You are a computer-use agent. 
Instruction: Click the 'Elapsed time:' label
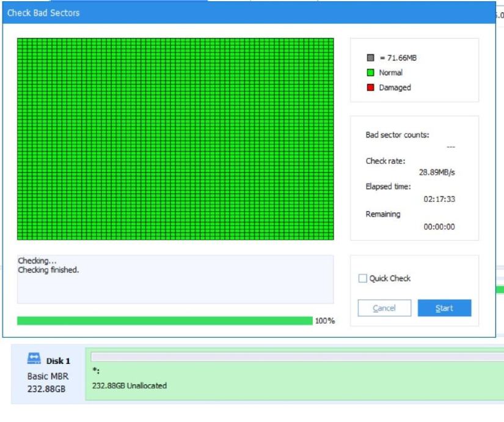click(x=388, y=187)
